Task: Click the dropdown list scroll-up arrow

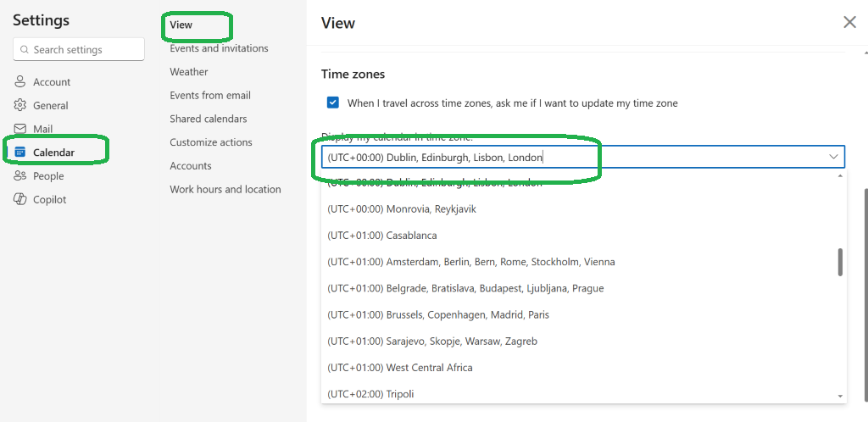Action: [840, 176]
